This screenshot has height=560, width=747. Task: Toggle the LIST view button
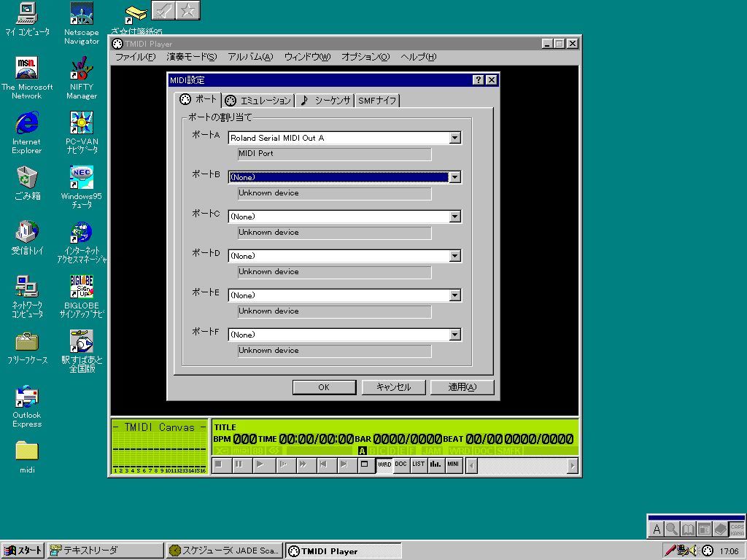point(419,464)
